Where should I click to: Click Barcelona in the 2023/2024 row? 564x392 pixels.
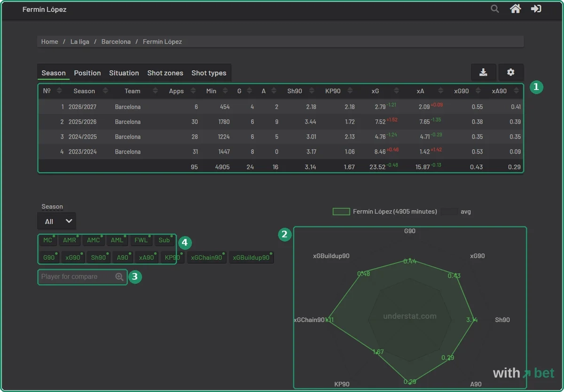pyautogui.click(x=128, y=152)
